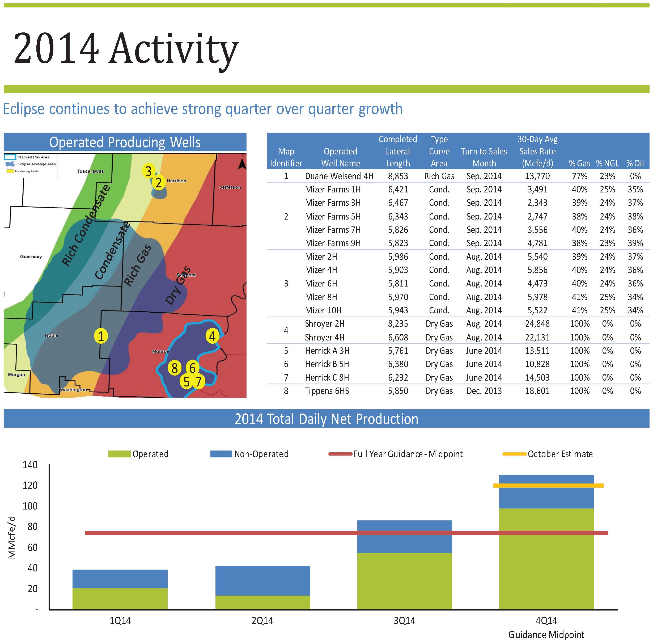Click the 2014 Total Daily Net Production banner
Screen dimensions: 653x644
326,419
